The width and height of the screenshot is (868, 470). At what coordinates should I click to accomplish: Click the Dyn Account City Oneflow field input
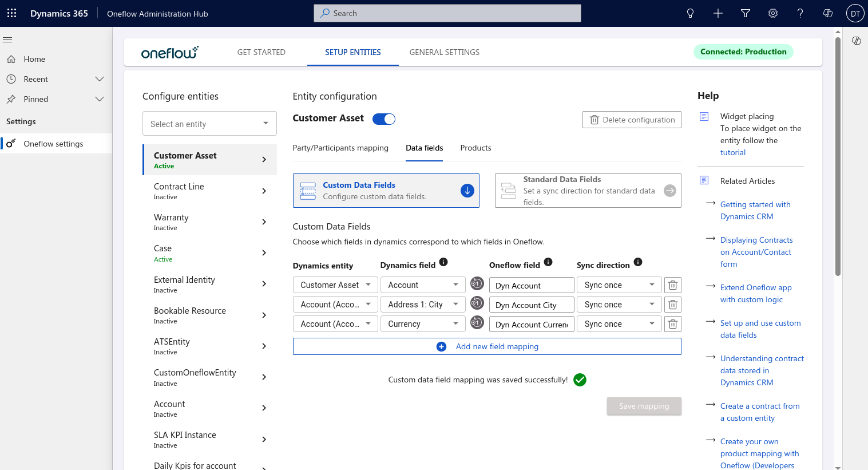pyautogui.click(x=532, y=305)
